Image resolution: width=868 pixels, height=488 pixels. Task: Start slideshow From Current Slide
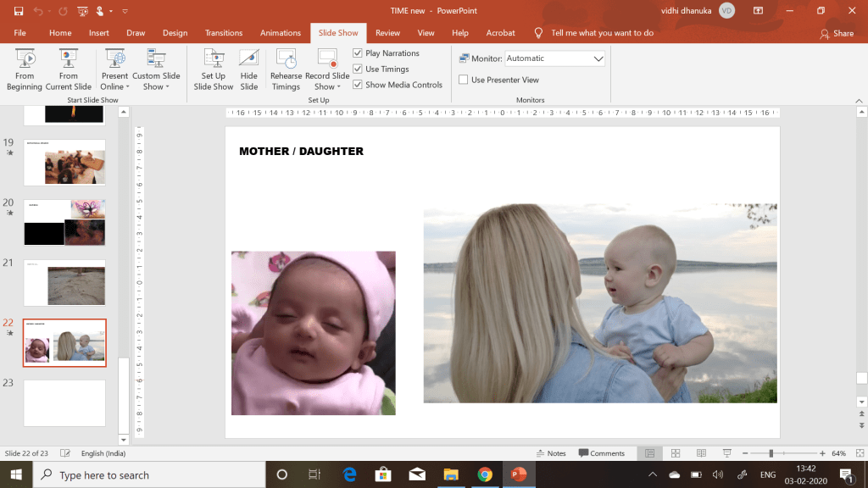[x=69, y=69]
